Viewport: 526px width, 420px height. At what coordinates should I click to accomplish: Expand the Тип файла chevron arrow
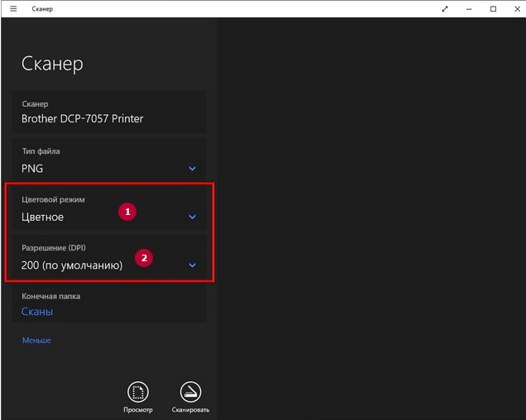click(x=193, y=169)
